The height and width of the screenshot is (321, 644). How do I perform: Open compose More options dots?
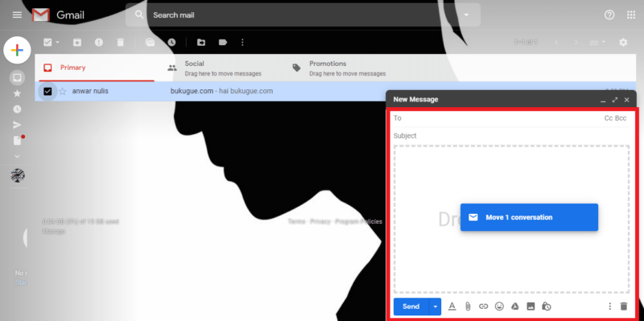tap(610, 307)
